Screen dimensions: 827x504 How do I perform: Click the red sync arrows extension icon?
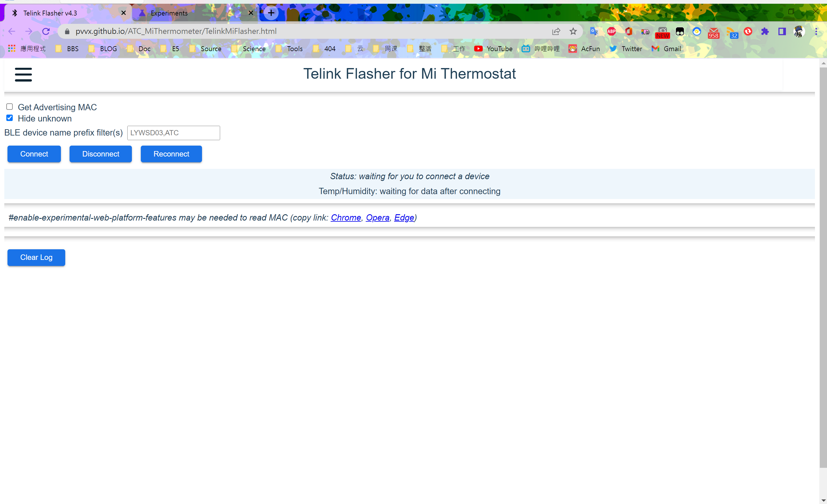tap(748, 31)
